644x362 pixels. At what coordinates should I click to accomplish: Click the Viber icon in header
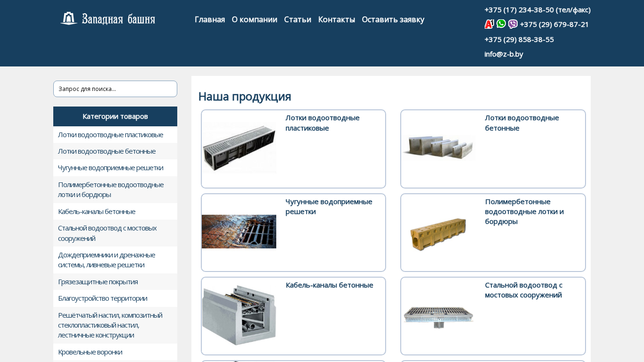tap(513, 24)
